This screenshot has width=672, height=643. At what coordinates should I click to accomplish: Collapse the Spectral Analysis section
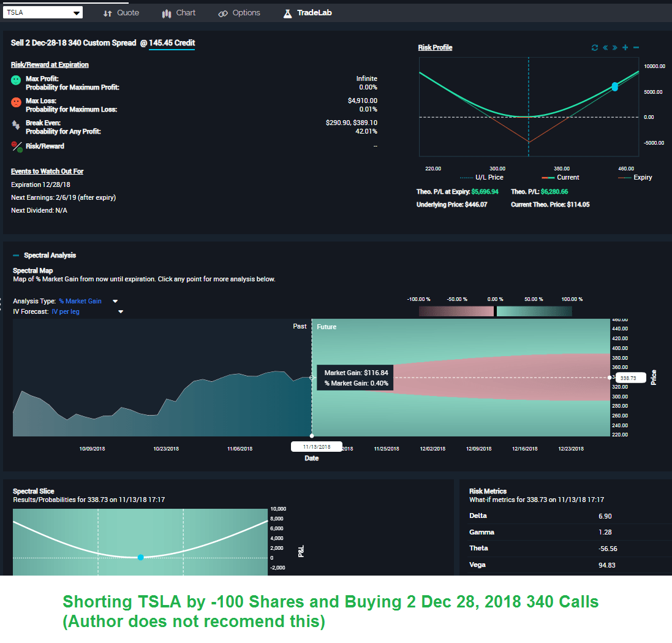pyautogui.click(x=16, y=256)
